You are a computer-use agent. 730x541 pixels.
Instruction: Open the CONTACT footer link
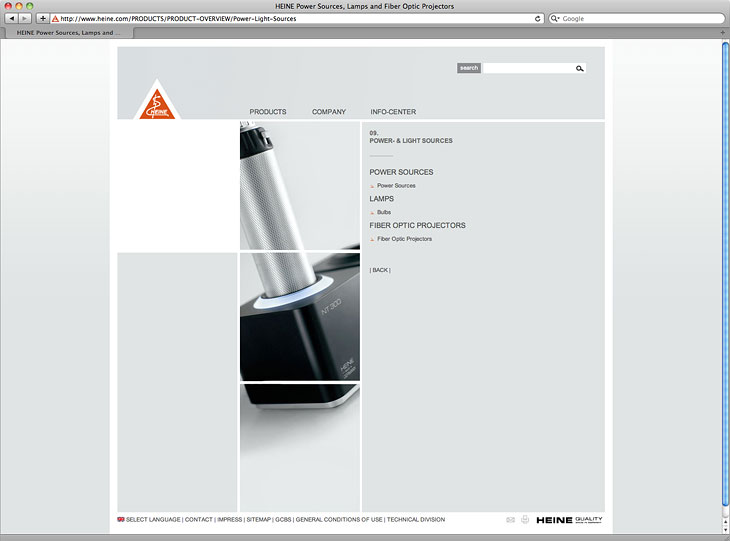click(198, 520)
